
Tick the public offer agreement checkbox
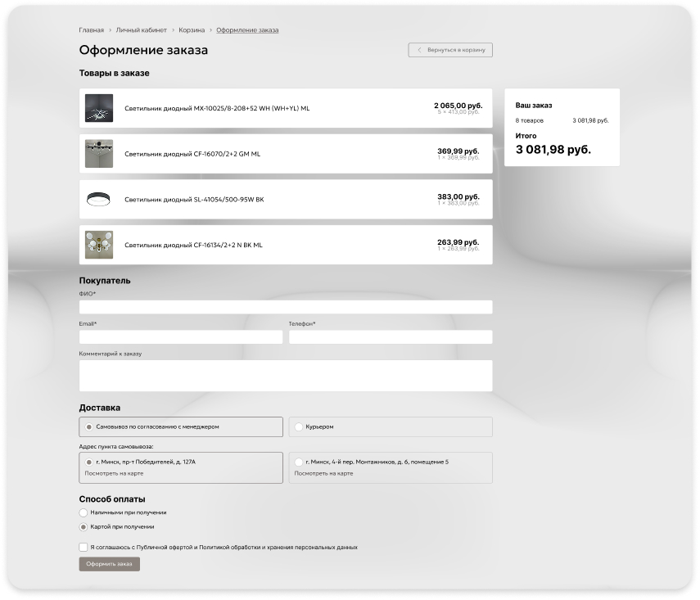[84, 547]
